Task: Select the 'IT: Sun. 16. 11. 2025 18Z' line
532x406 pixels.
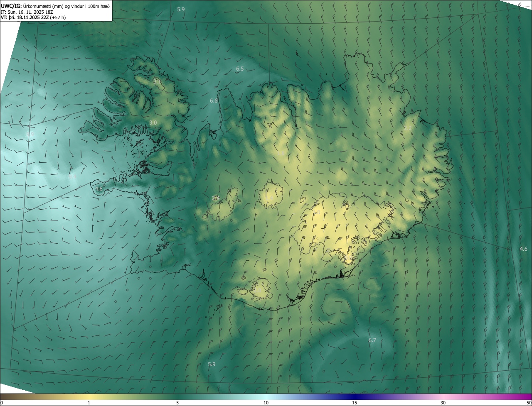Action: click(x=27, y=12)
